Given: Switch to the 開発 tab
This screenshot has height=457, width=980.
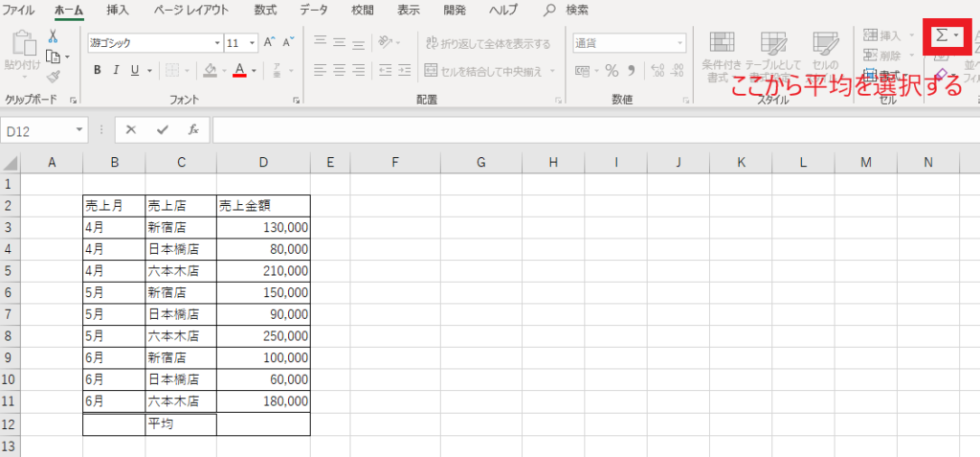Looking at the screenshot, I should pyautogui.click(x=455, y=10).
